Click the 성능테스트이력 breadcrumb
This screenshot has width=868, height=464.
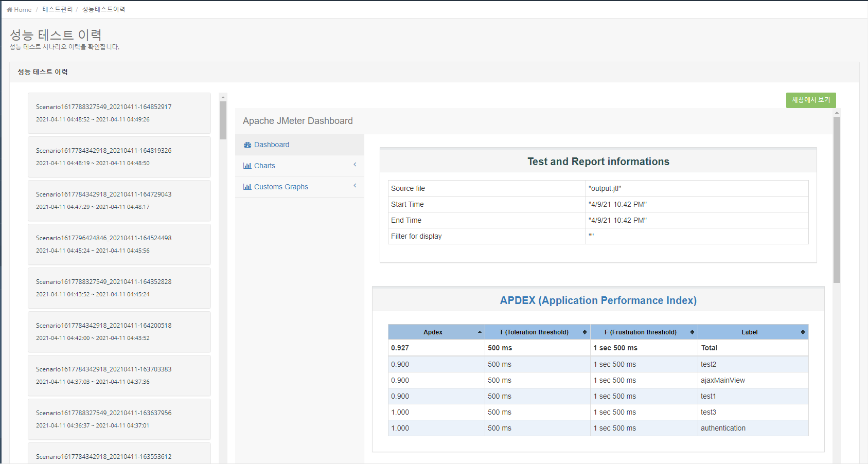(x=103, y=9)
